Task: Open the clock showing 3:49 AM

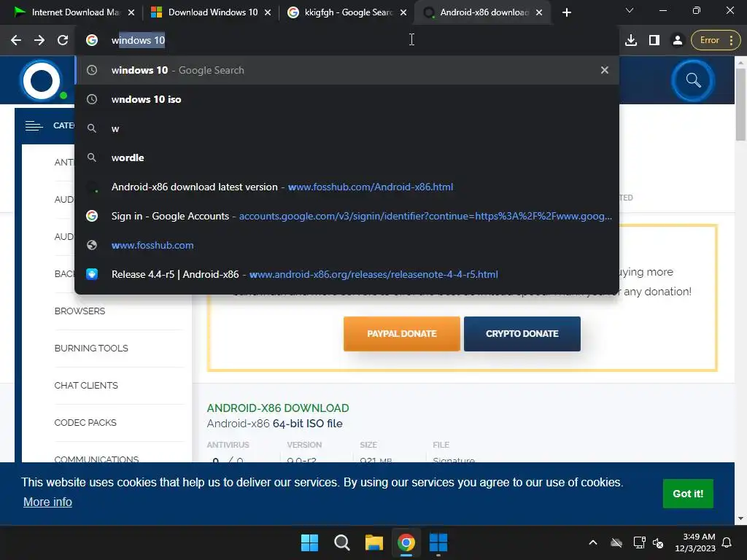Action: point(695,542)
